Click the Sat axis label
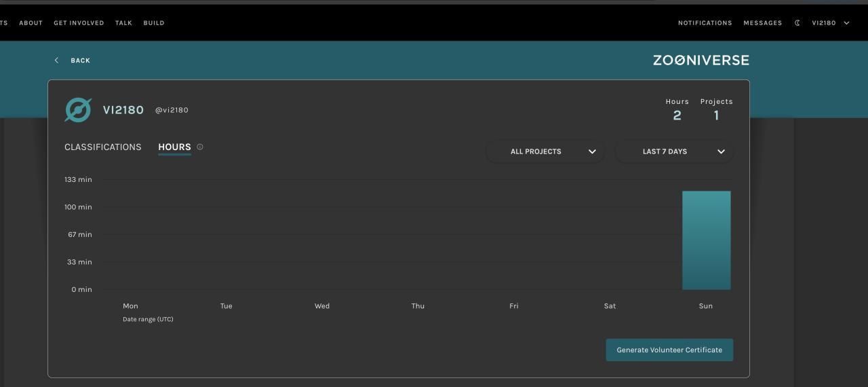This screenshot has height=387, width=868. [x=610, y=306]
